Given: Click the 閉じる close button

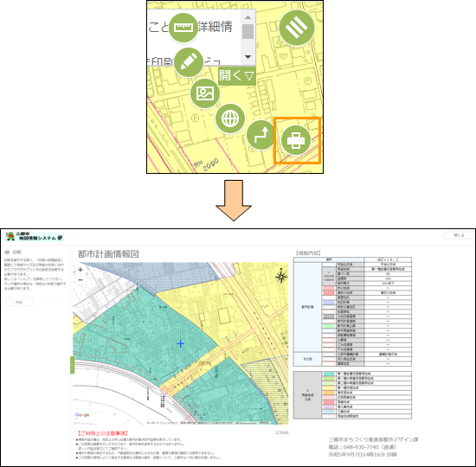Looking at the screenshot, I should coord(459,235).
